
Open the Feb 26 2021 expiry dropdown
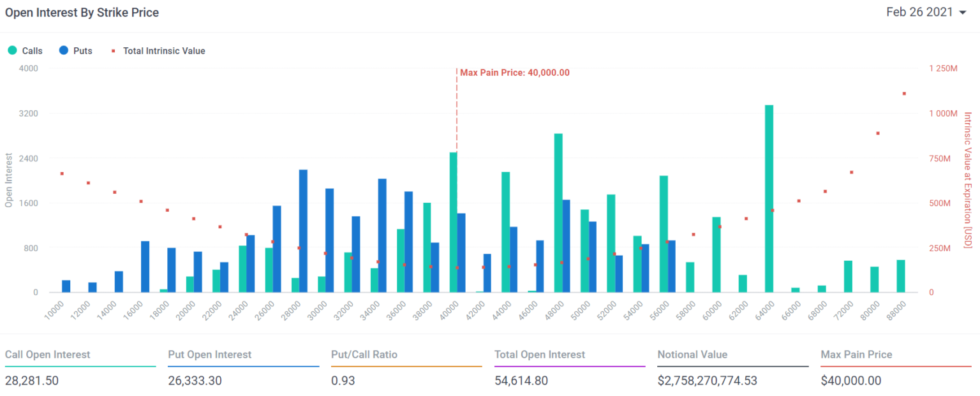pos(926,12)
